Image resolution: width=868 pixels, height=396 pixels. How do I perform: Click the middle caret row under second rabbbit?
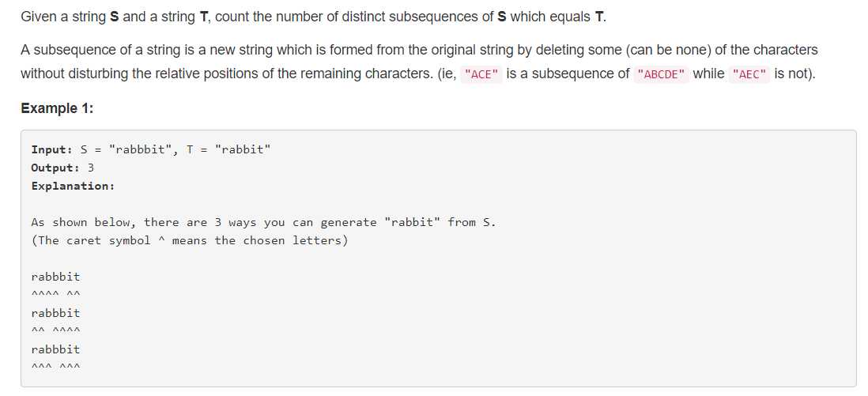click(x=56, y=330)
